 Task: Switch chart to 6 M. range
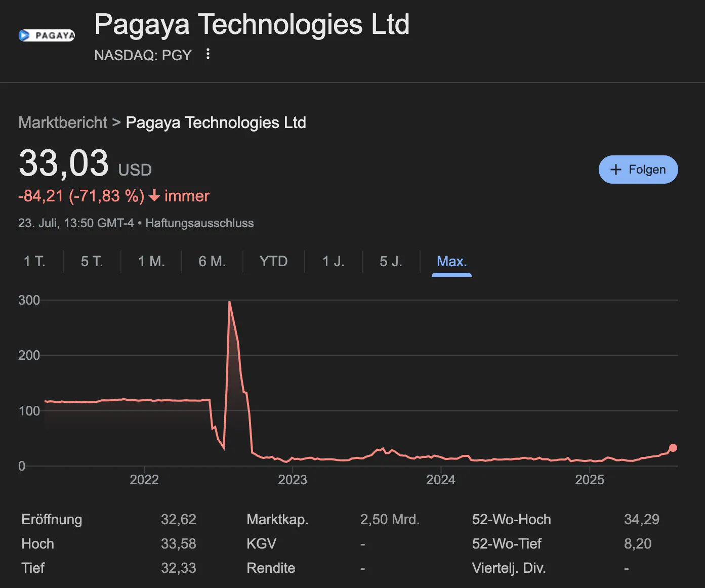click(x=212, y=261)
